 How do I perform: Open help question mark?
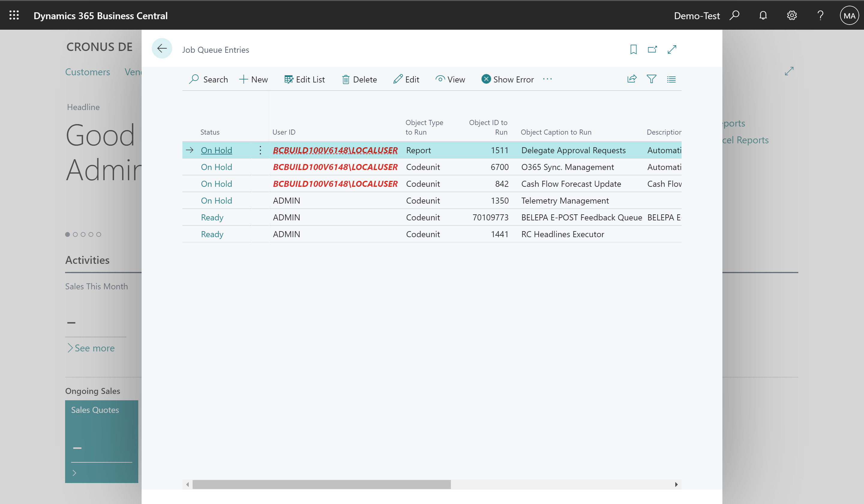tap(820, 15)
